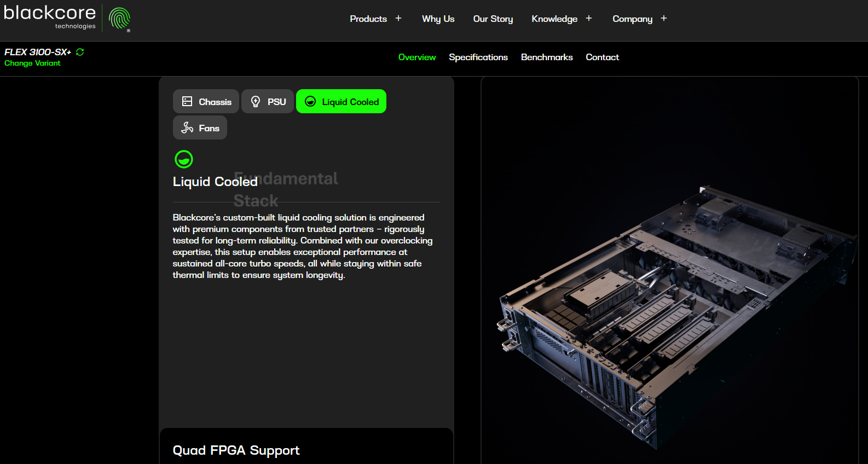Select the PSU tab
This screenshot has width=868, height=464.
268,101
